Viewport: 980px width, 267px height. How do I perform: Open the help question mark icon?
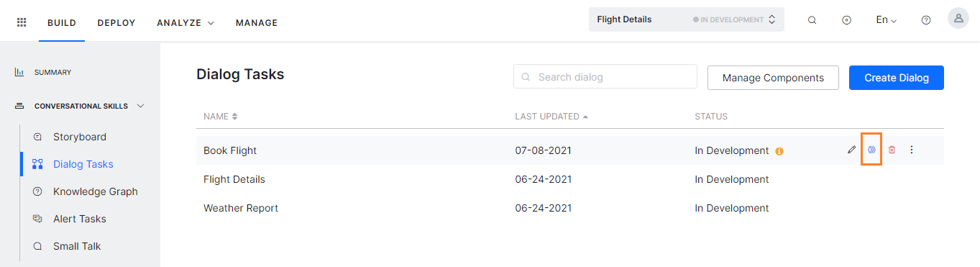point(926,20)
